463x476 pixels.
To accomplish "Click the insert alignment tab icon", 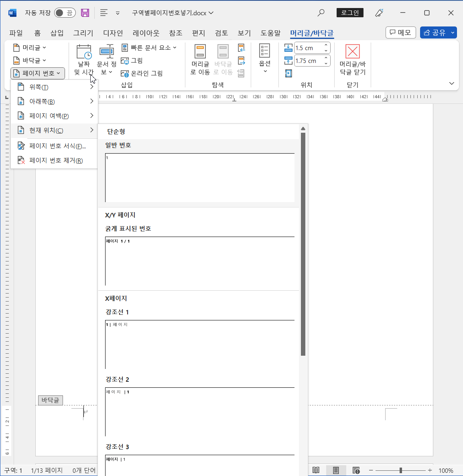I will 288,73.
